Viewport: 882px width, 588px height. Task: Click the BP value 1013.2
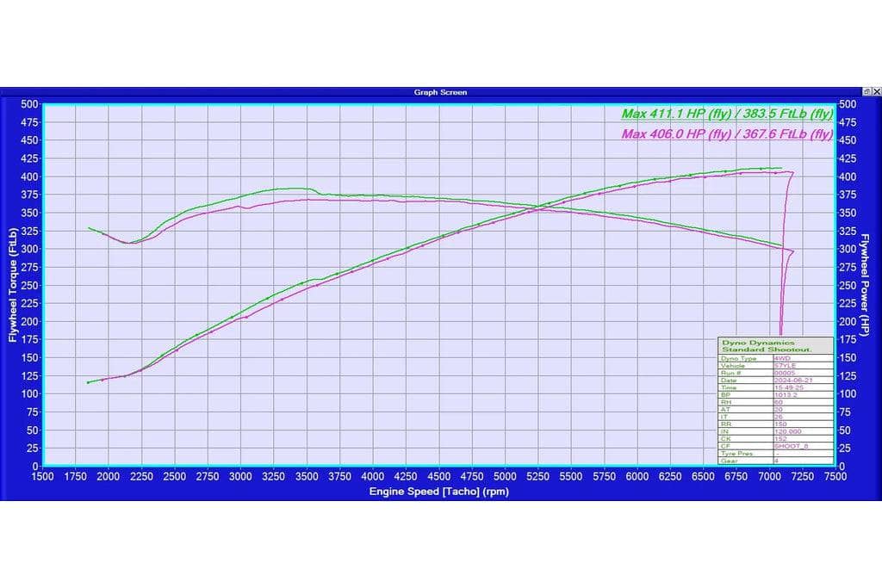pos(786,394)
